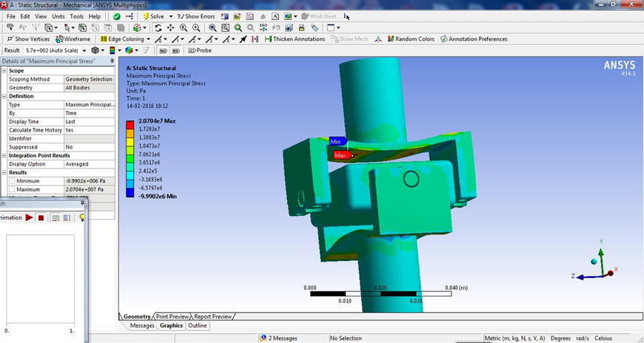Screen dimensions: 644x343
Task: Click the Probe tool
Action: [200, 50]
